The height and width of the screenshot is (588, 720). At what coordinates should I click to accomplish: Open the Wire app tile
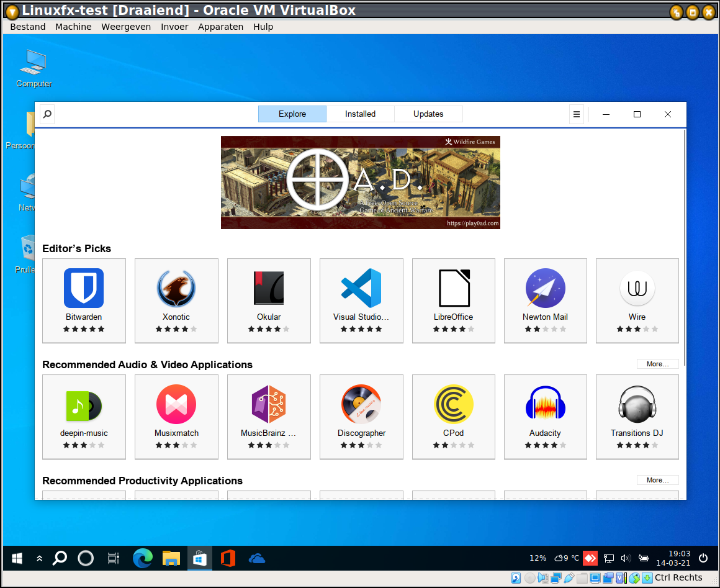pyautogui.click(x=637, y=301)
